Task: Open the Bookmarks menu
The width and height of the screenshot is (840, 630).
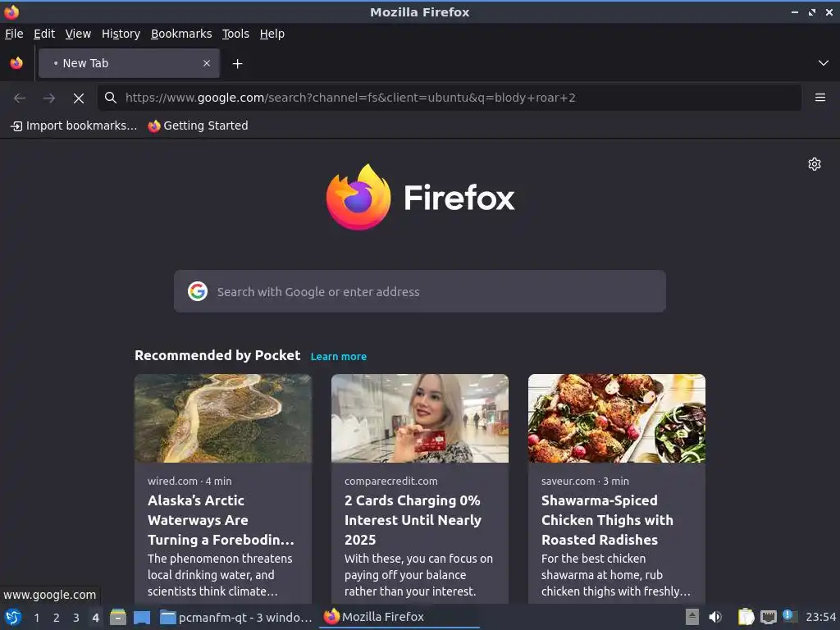Action: point(181,34)
